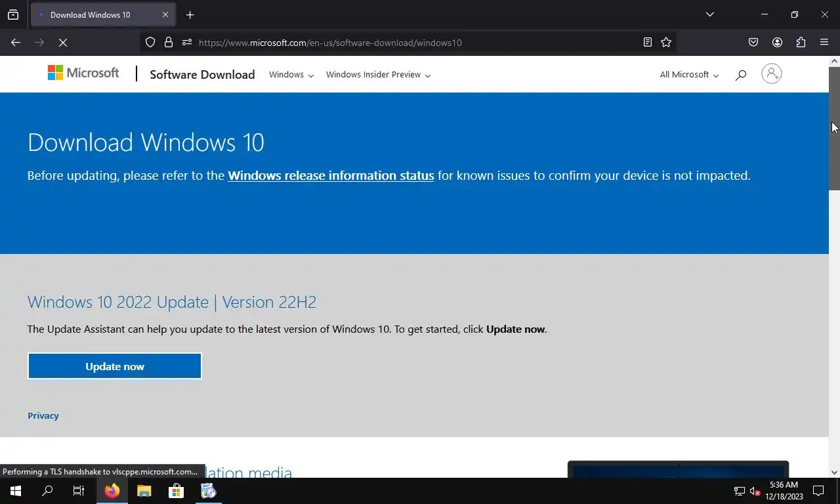Open the tracking protection shield icon
Image resolution: width=840 pixels, height=504 pixels.
(150, 43)
